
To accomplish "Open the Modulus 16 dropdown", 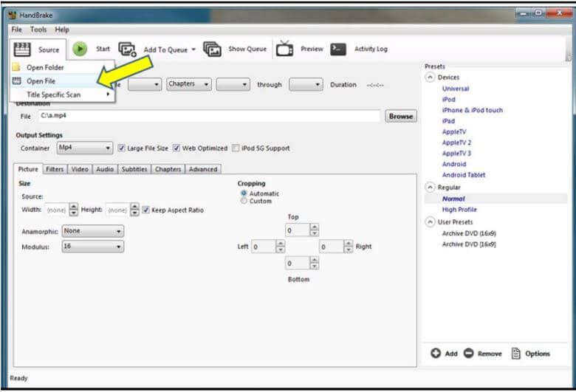I will tap(93, 247).
